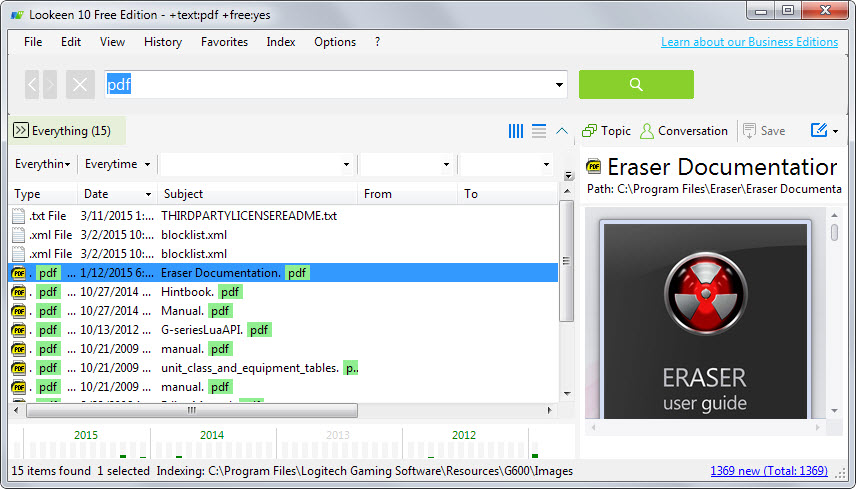Open the Edit menu
Image resolution: width=856 pixels, height=489 pixels.
pos(71,42)
